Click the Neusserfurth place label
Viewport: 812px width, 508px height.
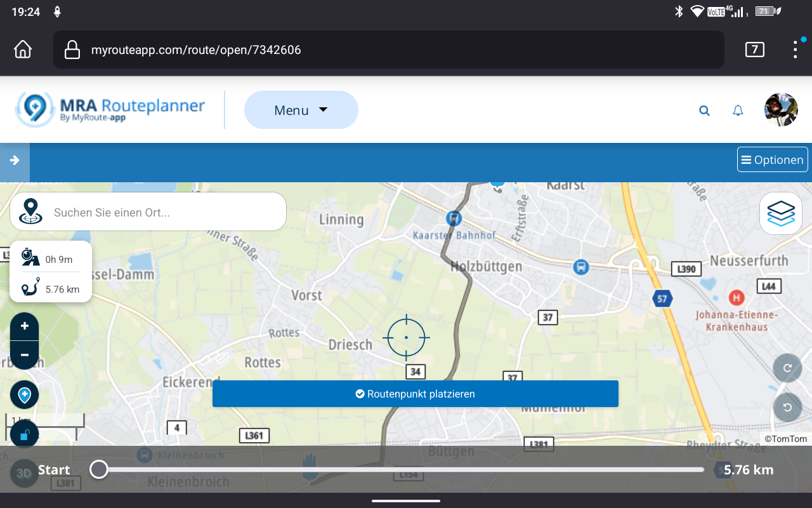[749, 260]
